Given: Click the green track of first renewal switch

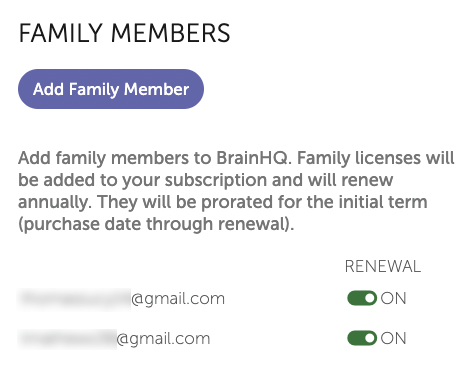Looking at the screenshot, I should click(x=355, y=298).
